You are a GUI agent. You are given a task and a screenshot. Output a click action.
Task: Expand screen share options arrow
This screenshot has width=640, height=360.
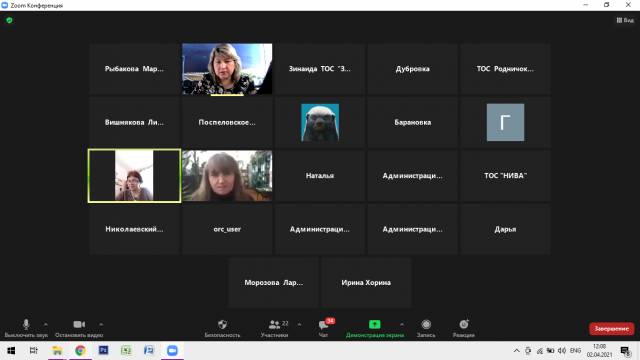[402, 324]
